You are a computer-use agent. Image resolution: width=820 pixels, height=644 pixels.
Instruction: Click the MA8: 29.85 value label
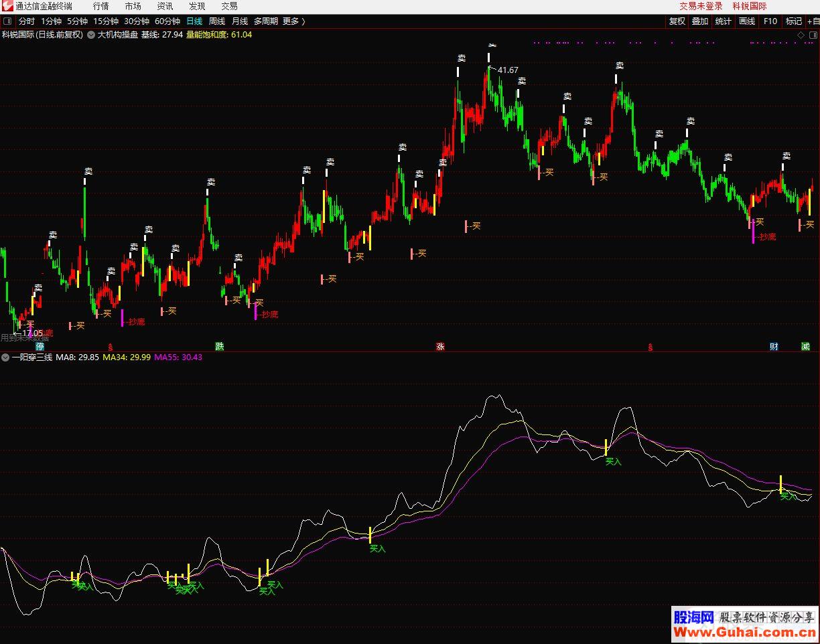tap(77, 357)
